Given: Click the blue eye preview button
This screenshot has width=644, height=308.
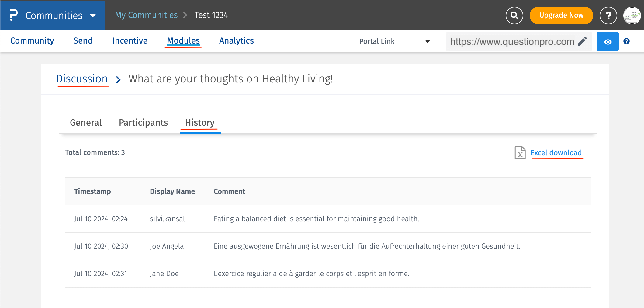Looking at the screenshot, I should pos(608,41).
